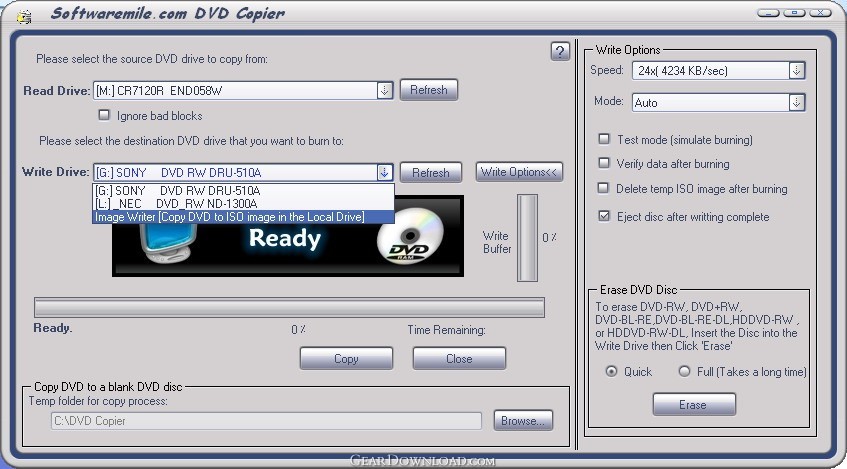Open the Mode dropdown set to Auto

pyautogui.click(x=796, y=102)
